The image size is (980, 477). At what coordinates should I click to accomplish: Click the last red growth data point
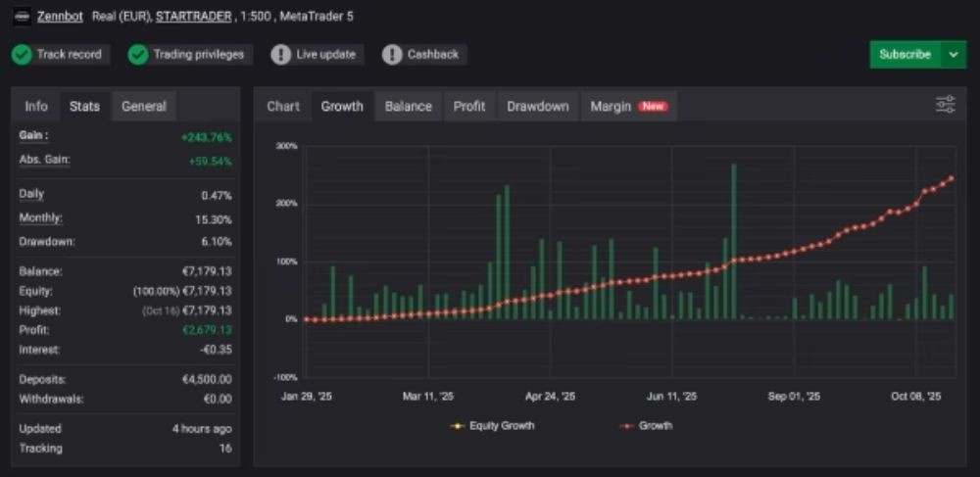tap(952, 178)
